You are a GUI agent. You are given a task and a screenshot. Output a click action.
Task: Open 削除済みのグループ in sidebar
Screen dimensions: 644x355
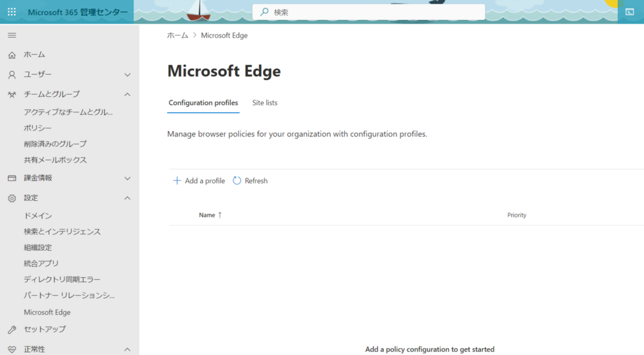point(55,144)
